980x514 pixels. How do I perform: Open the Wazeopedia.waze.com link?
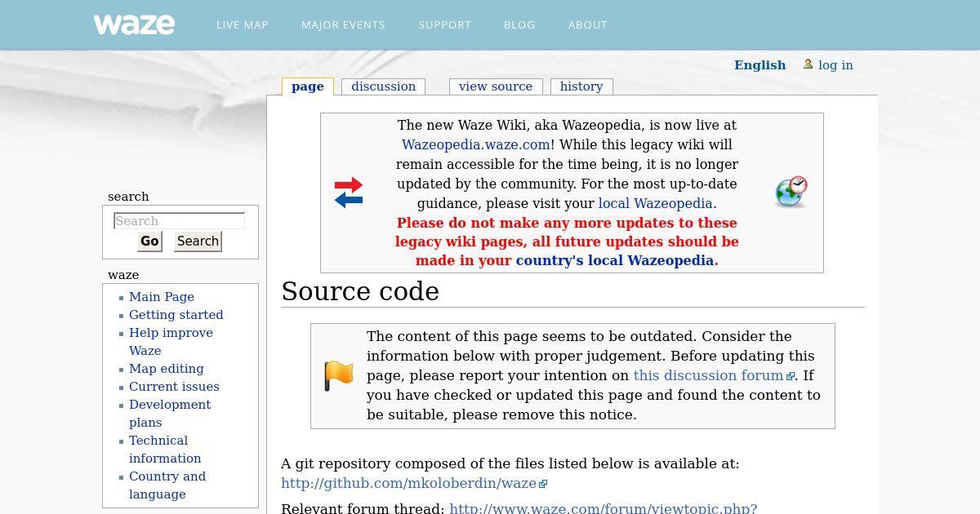point(476,144)
